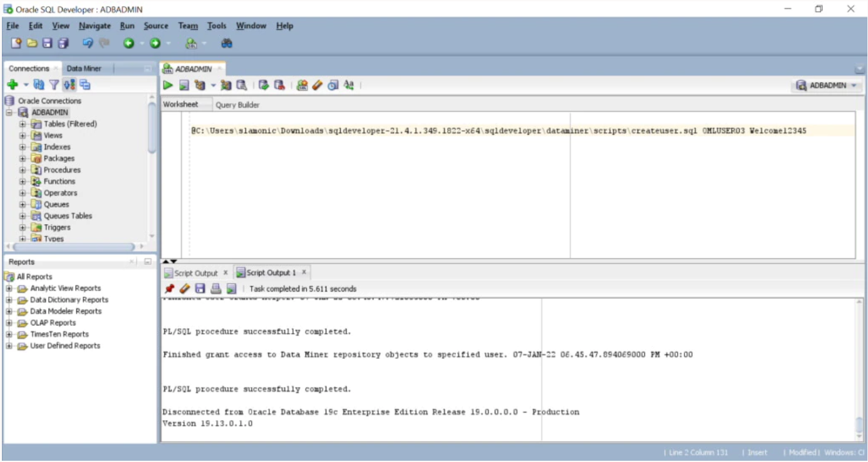The width and height of the screenshot is (868, 462).
Task: Click the 'Version 19.13.0.1.0' output line
Action: [x=207, y=424]
